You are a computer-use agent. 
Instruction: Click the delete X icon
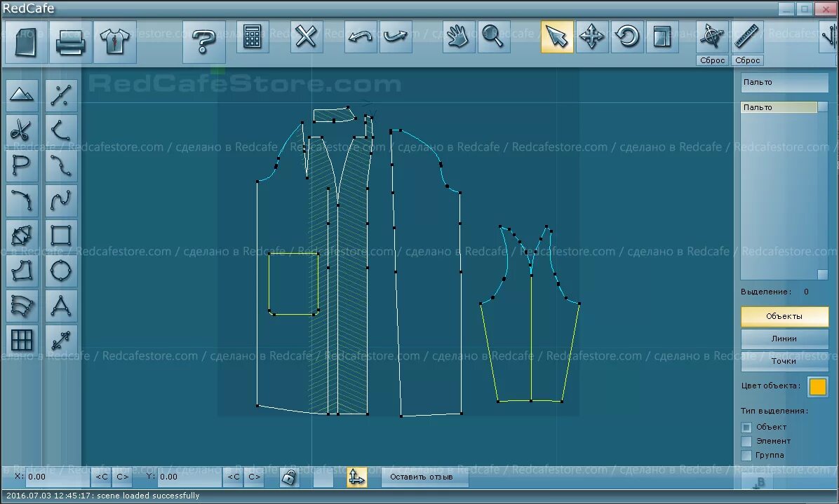(x=307, y=36)
